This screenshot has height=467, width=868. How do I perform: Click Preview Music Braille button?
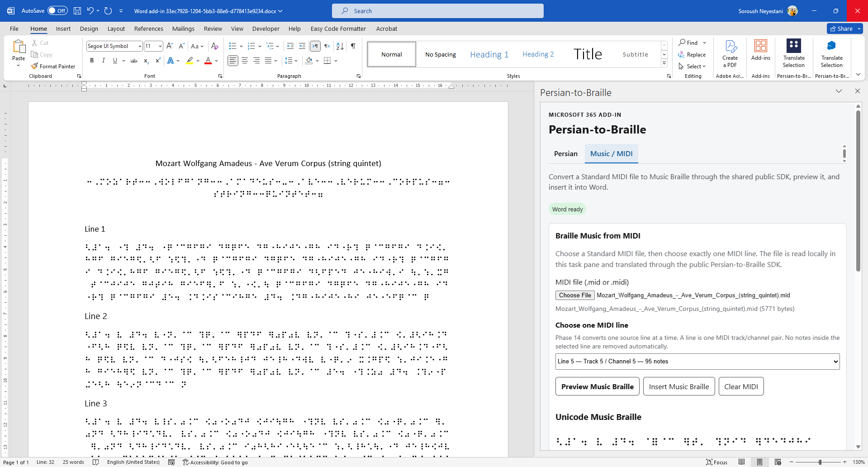coord(598,386)
